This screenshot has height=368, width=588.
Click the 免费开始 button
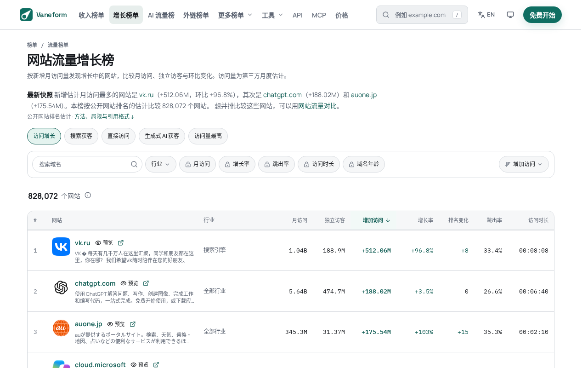[x=543, y=15]
